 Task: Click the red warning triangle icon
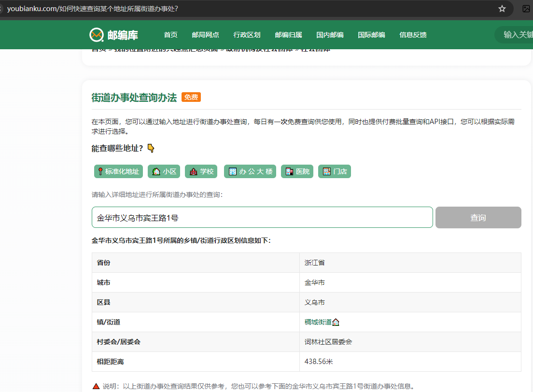coord(95,386)
